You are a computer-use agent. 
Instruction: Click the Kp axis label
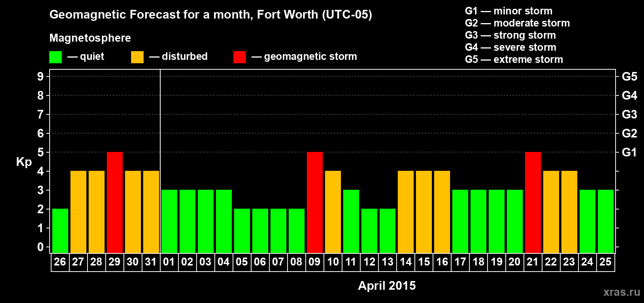click(24, 162)
